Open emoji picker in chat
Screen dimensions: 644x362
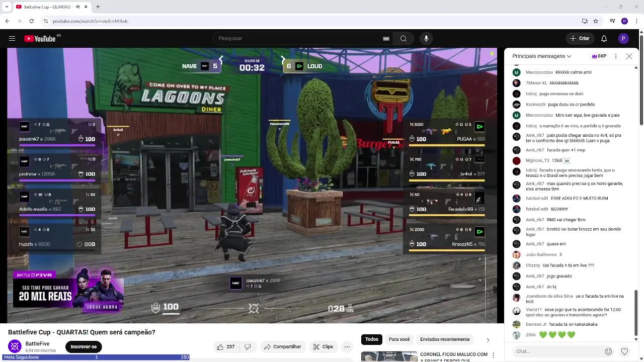pos(608,351)
